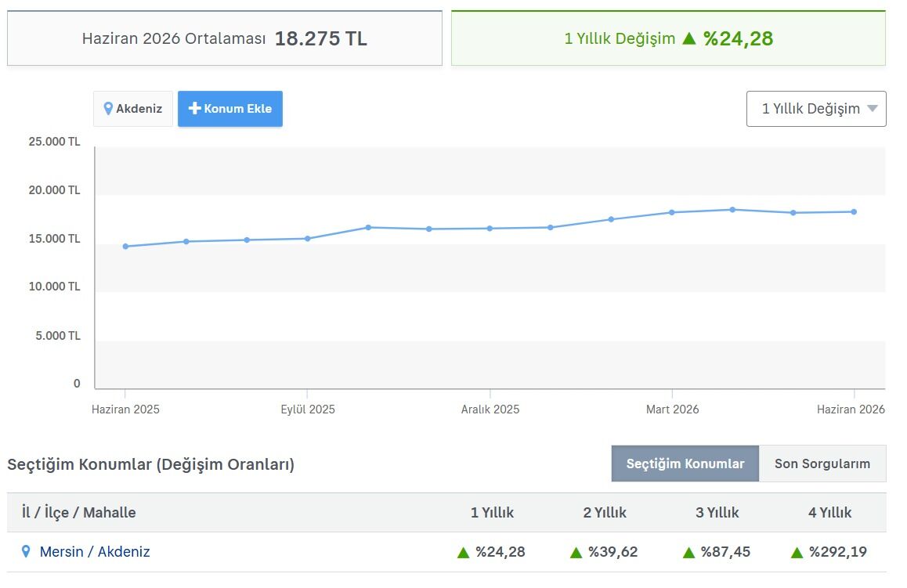The height and width of the screenshot is (588, 907).
Task: Click the Haziran 2026 data point on chart
Action: tap(854, 212)
